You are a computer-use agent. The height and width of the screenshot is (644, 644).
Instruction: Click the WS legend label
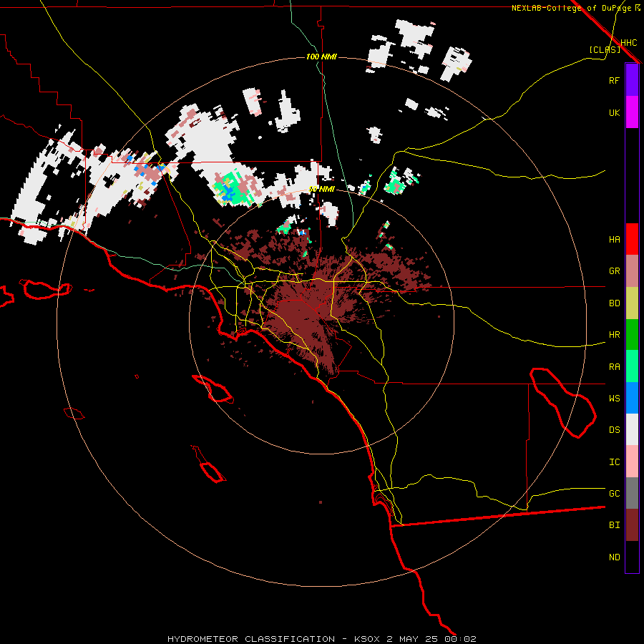coord(614,398)
